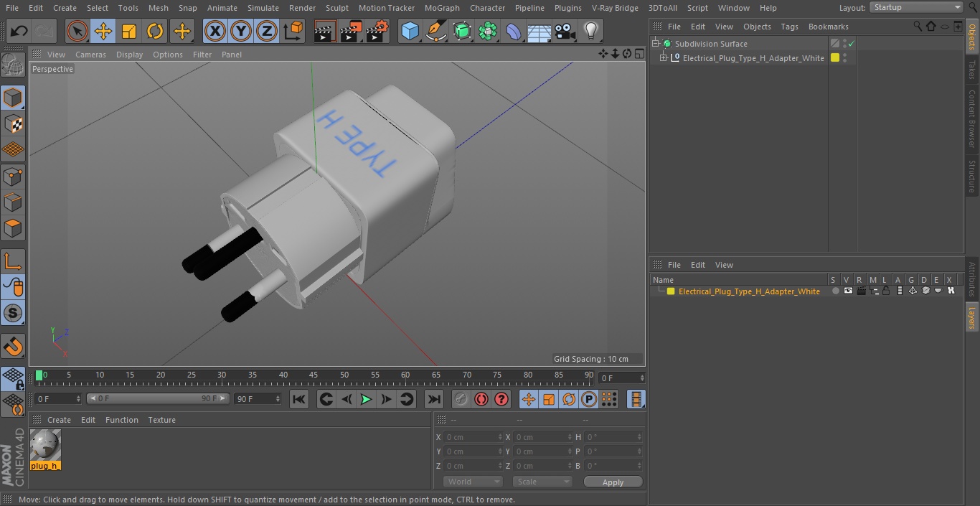Open Object manager Bookmarks menu
Screen dimensions: 980x506
(x=828, y=27)
